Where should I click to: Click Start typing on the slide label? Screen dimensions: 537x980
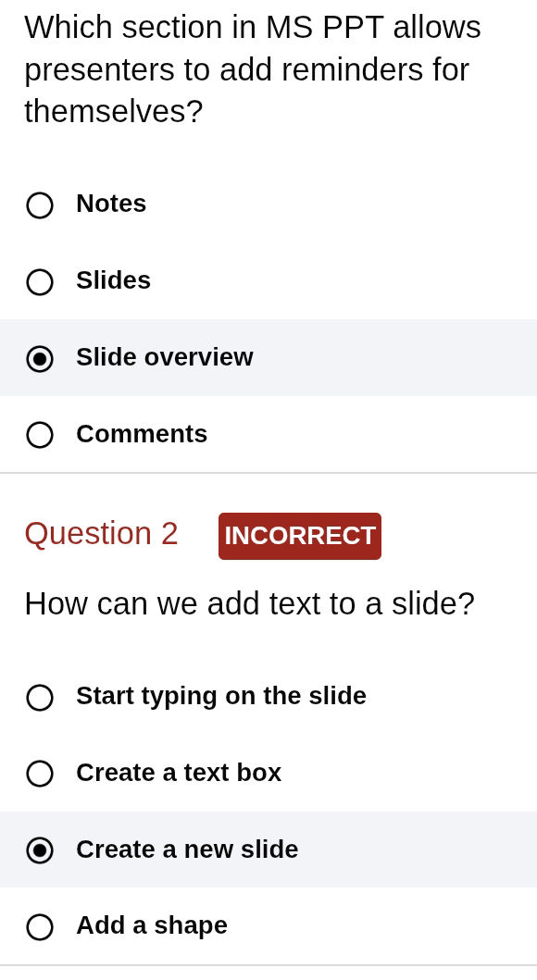pos(220,697)
